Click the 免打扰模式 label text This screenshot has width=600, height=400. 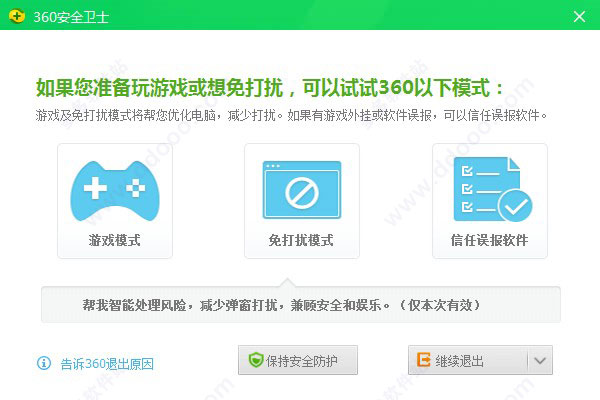[x=301, y=240]
